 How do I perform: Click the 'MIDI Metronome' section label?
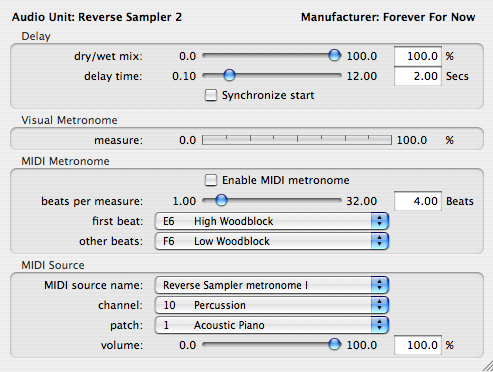65,161
